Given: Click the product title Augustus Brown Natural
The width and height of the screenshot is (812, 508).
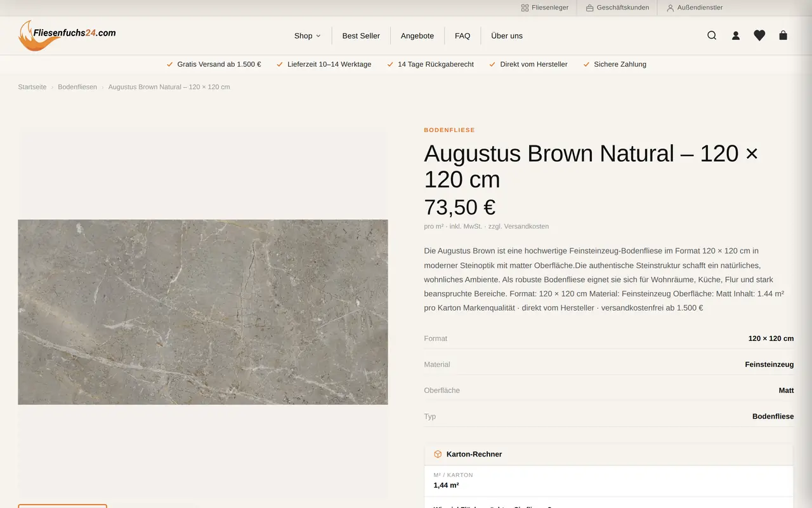Looking at the screenshot, I should click(591, 166).
